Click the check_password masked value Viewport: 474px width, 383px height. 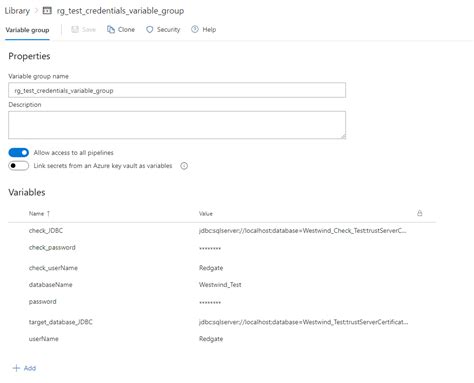210,248
